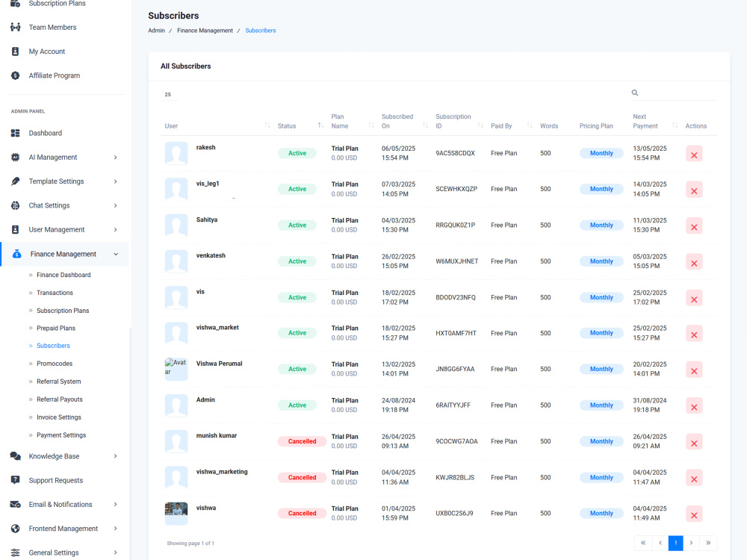Open the 25 rows-per-page dropdown
The width and height of the screenshot is (747, 560).
click(x=169, y=94)
